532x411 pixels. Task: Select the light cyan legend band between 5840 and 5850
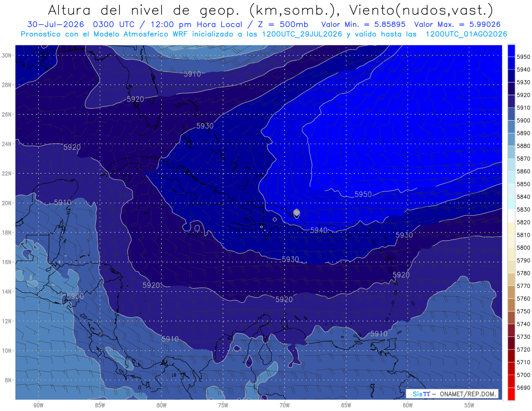pos(511,190)
